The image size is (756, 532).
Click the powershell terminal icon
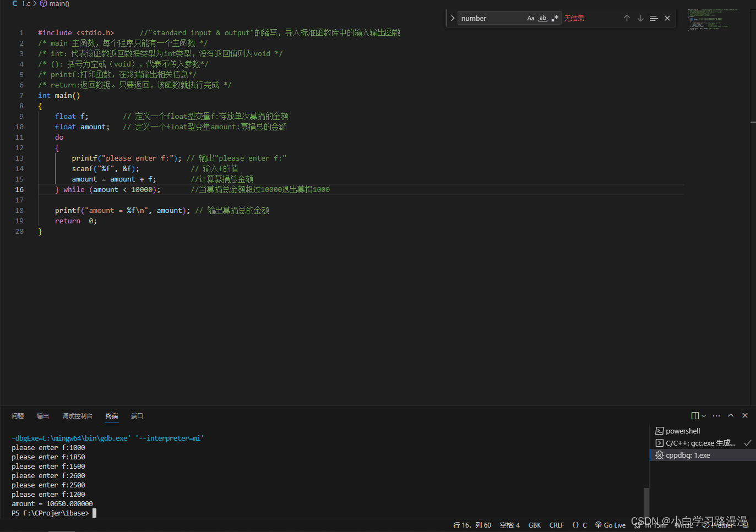(x=659, y=431)
